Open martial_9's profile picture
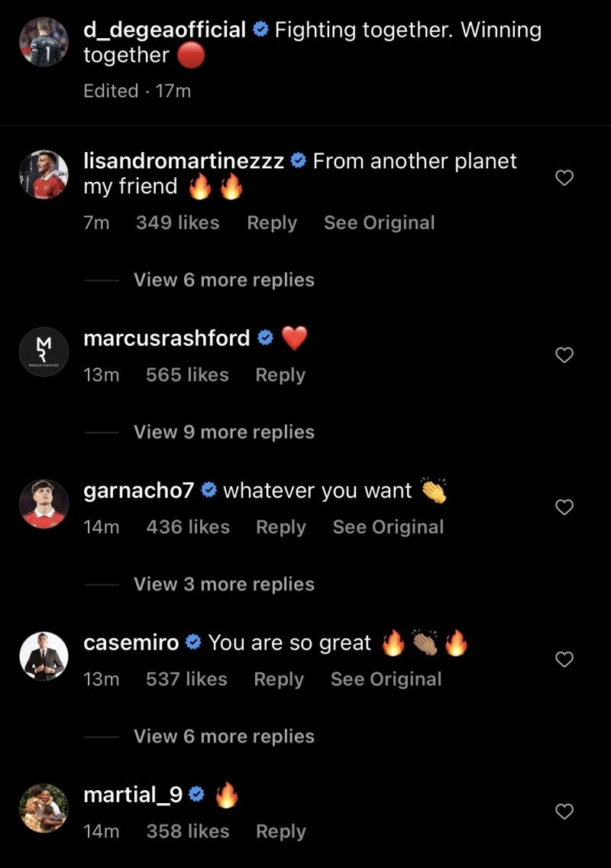Viewport: 611px width, 868px height. pos(44,807)
